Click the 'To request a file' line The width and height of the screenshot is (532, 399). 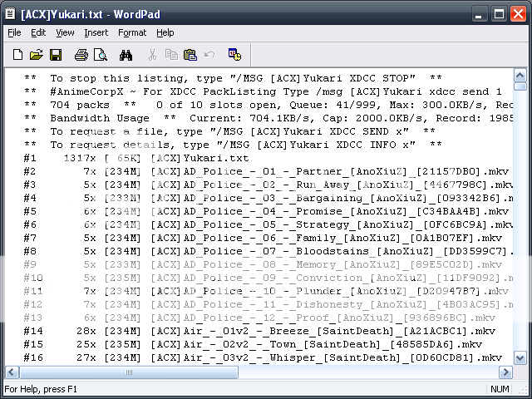pyautogui.click(x=229, y=131)
